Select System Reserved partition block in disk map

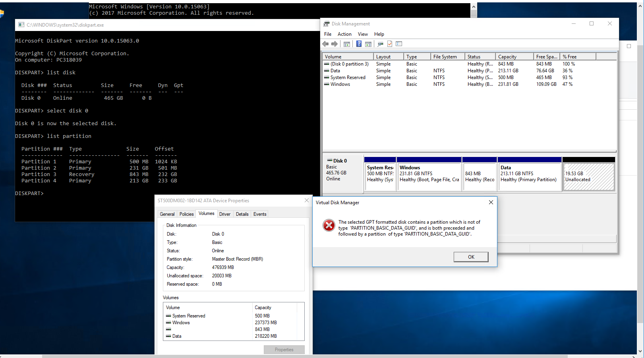380,174
